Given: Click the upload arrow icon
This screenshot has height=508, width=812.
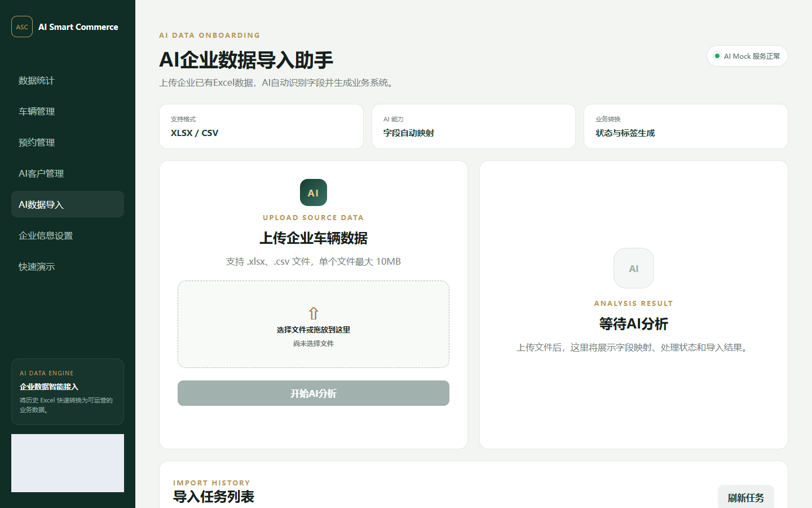Looking at the screenshot, I should [x=314, y=313].
